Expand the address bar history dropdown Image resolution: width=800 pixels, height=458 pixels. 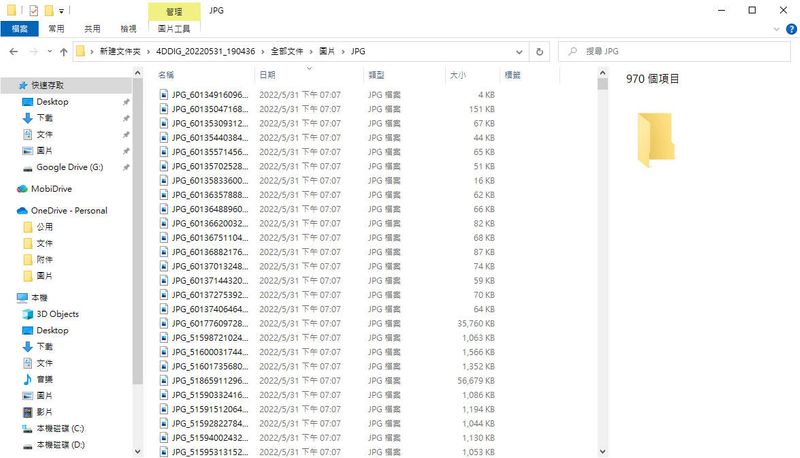(x=519, y=52)
